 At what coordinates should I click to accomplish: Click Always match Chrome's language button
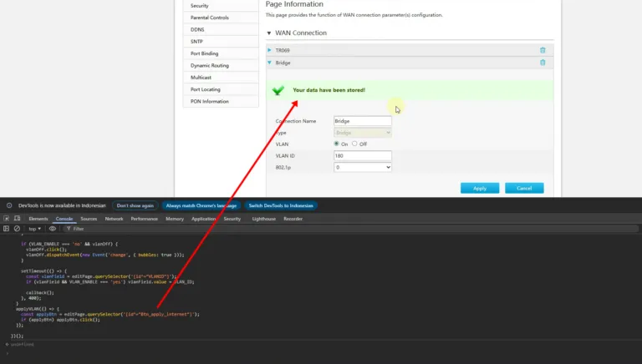coord(201,205)
